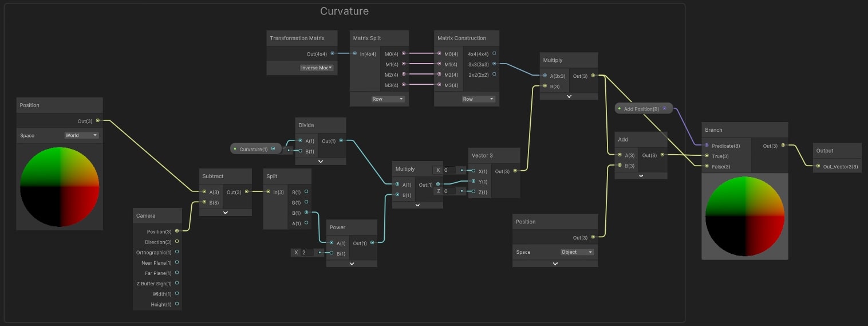Click the Camera node's Orthographic(1) port

177,252
